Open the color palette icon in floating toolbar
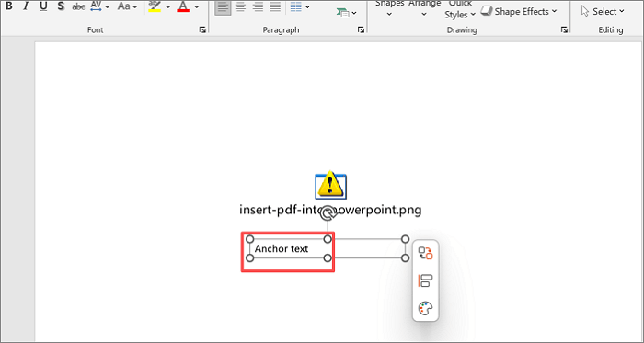Image resolution: width=644 pixels, height=343 pixels. click(x=425, y=309)
